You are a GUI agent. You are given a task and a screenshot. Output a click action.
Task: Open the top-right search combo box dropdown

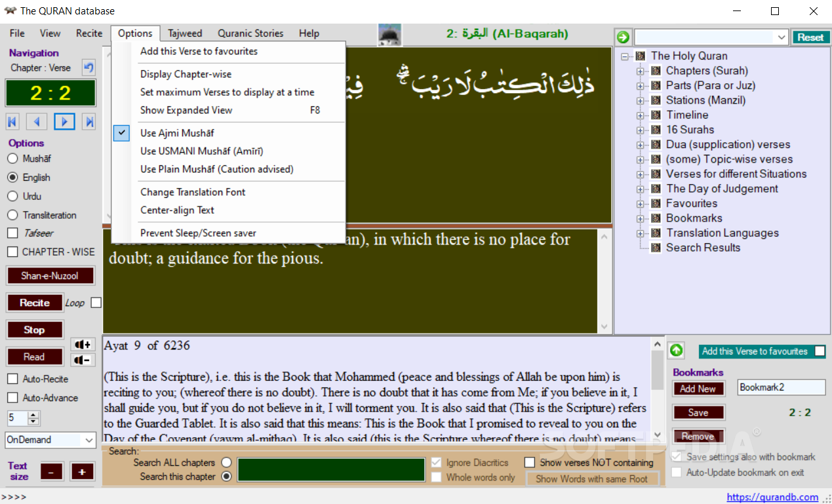coord(782,37)
